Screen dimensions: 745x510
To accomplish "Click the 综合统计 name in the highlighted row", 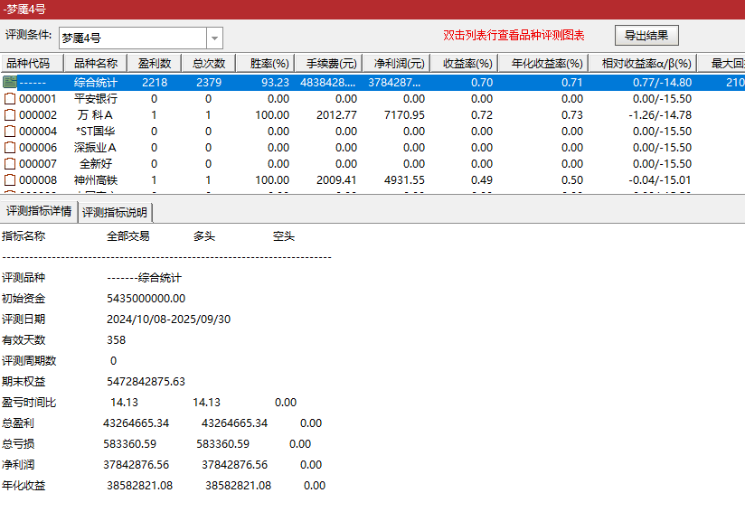I will pyautogui.click(x=96, y=83).
